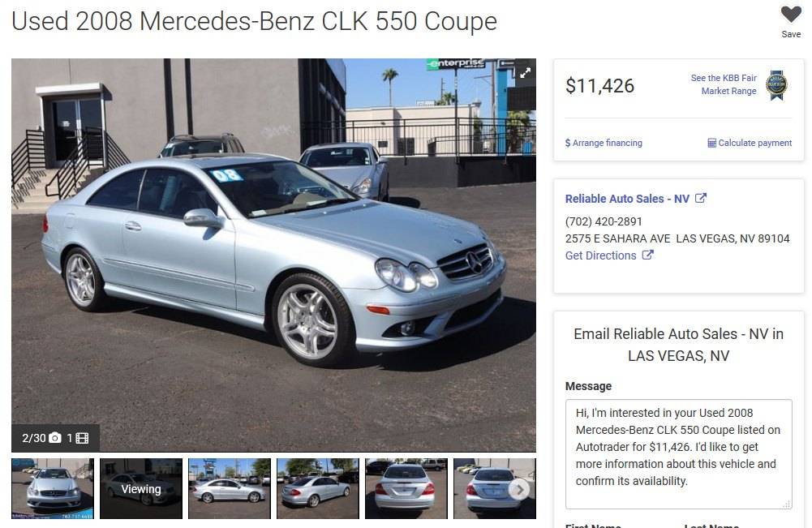The image size is (812, 528).
Task: Open Reliable Auto Sales - NV link
Action: pos(627,199)
